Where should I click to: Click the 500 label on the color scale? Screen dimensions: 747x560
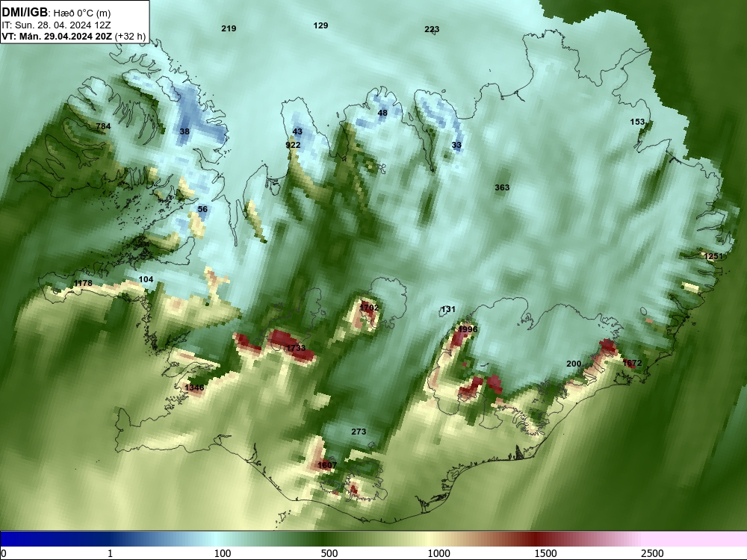tap(329, 554)
